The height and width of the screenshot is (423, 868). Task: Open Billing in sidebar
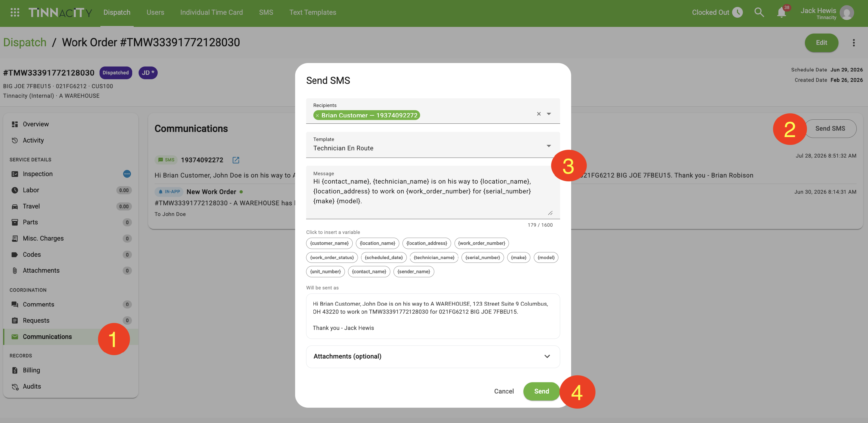click(70, 370)
